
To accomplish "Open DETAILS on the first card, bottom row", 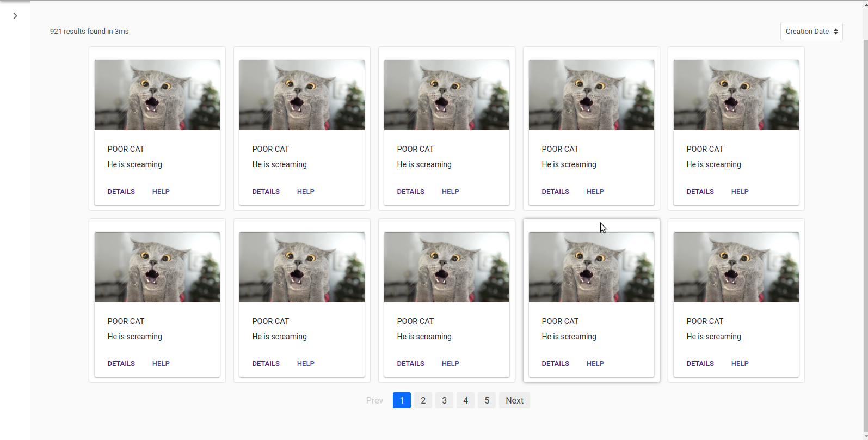I will pos(121,363).
